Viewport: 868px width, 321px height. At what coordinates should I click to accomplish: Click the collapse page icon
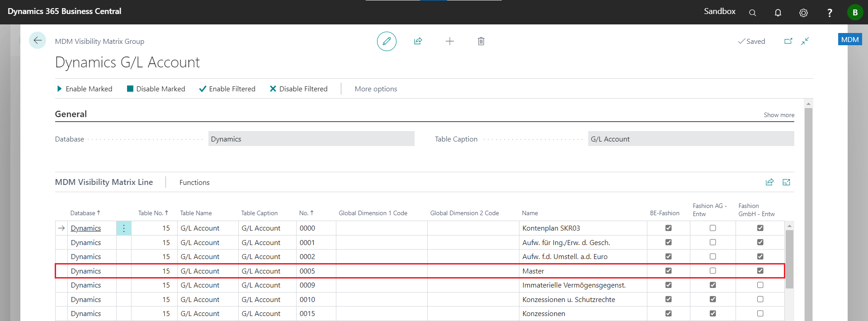[805, 41]
